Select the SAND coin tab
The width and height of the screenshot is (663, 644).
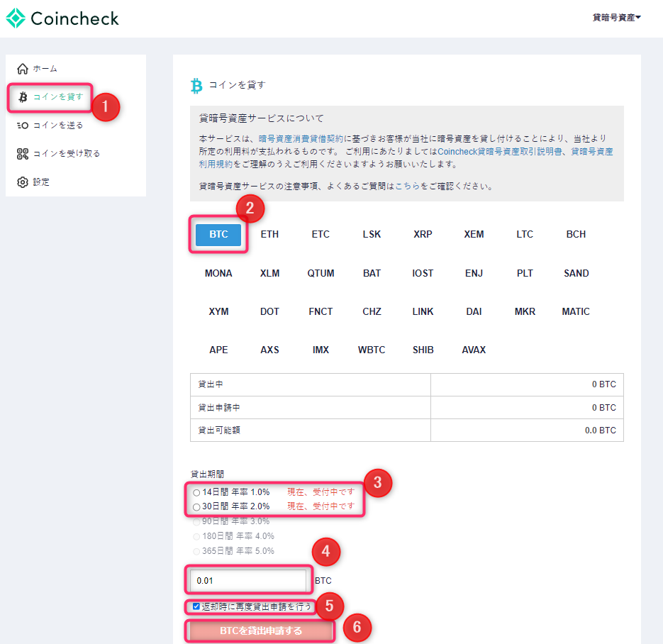click(x=576, y=273)
